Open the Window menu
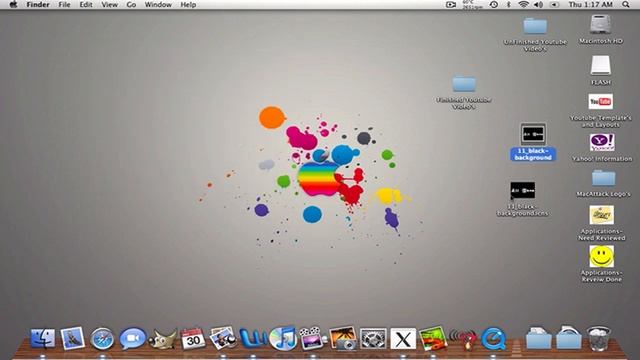This screenshot has height=360, width=640. point(158,4)
